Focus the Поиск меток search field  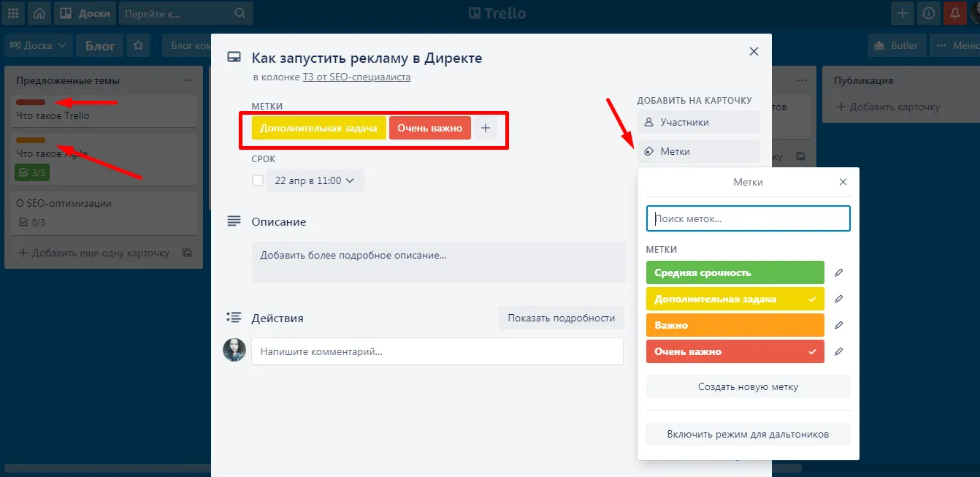[x=748, y=218]
